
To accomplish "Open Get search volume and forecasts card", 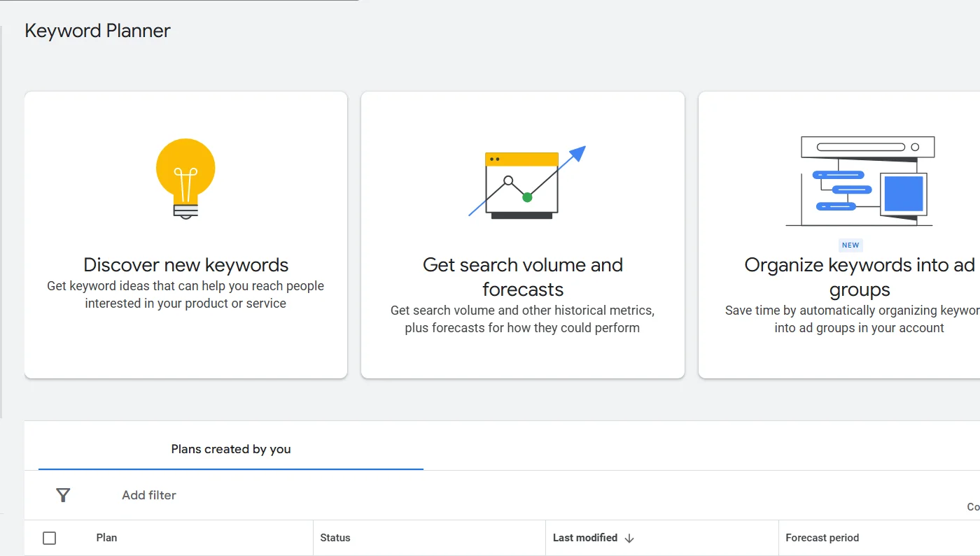I will click(523, 235).
